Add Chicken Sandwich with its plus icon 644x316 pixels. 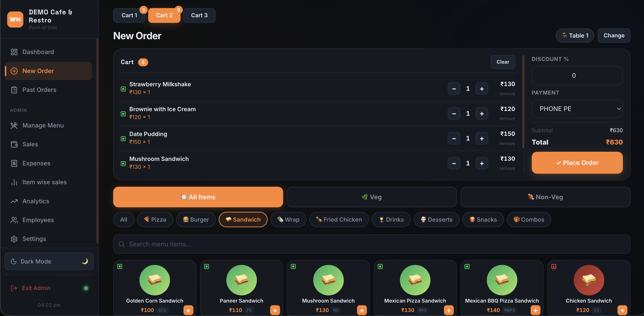tap(622, 310)
